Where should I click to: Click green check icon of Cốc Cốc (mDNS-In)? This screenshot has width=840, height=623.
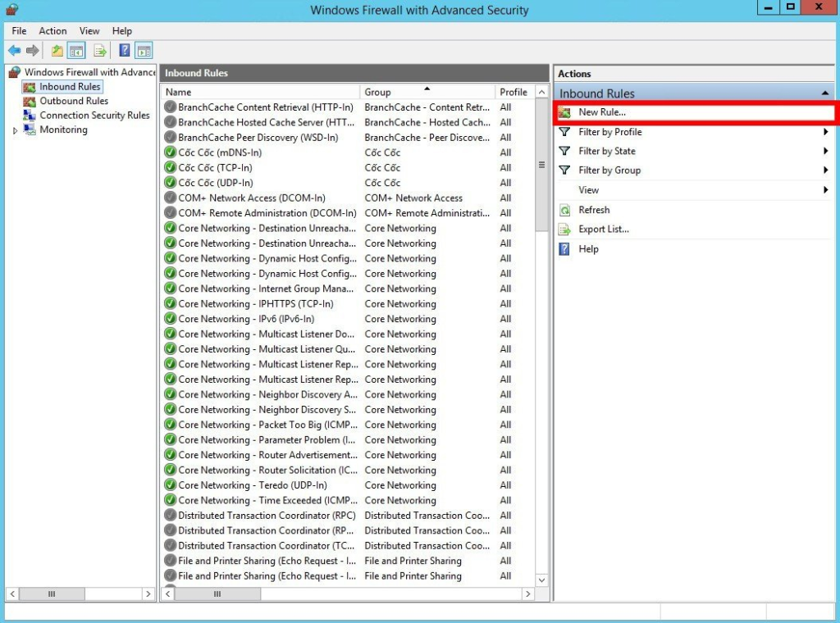[171, 152]
